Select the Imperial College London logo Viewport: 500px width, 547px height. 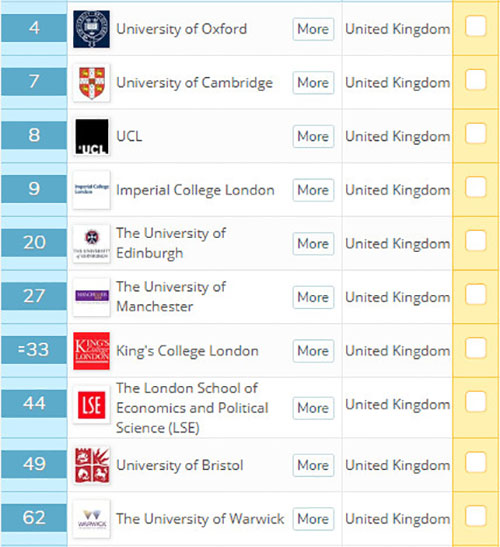[91, 190]
